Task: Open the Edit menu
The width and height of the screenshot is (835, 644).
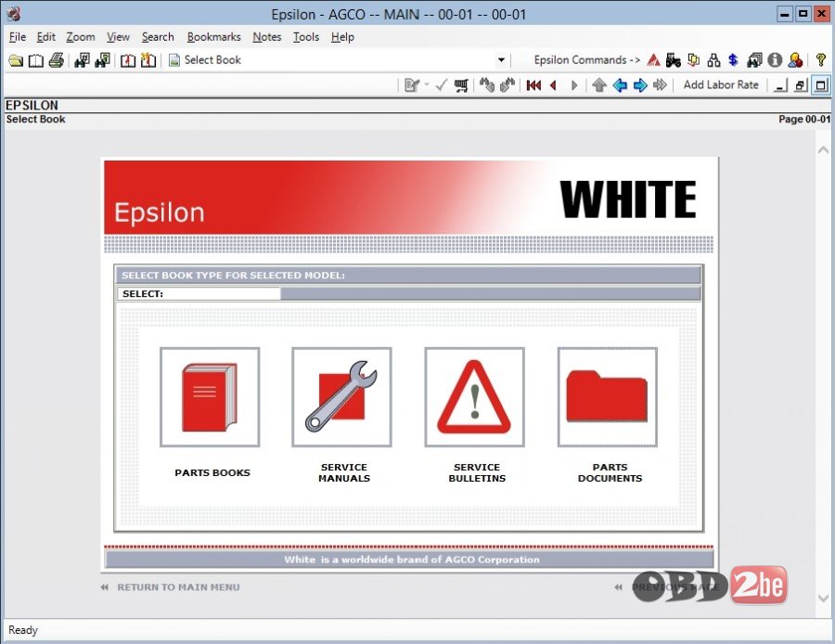Action: tap(45, 37)
